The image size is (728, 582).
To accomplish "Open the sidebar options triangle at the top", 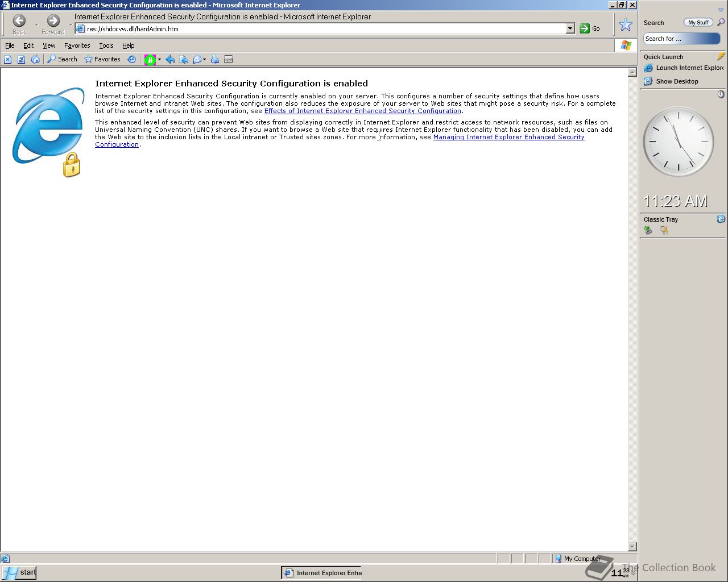I will 721,10.
